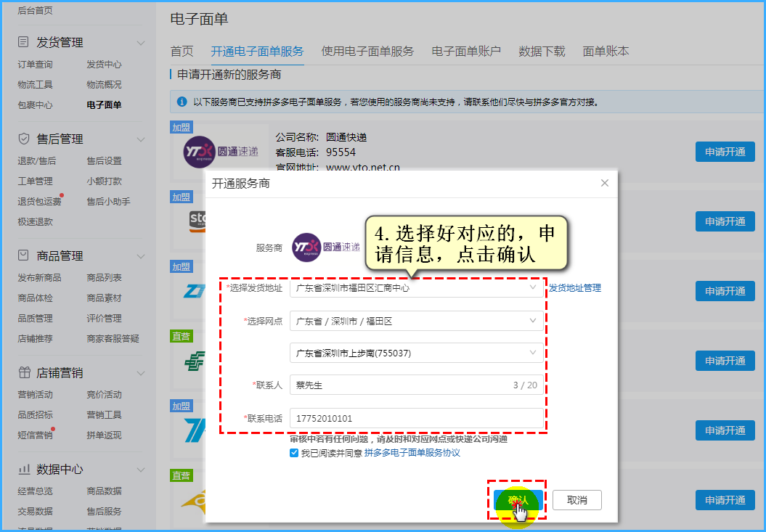Open 售后设置 in the sidebar
Screen dimensions: 766x532
pyautogui.click(x=104, y=160)
